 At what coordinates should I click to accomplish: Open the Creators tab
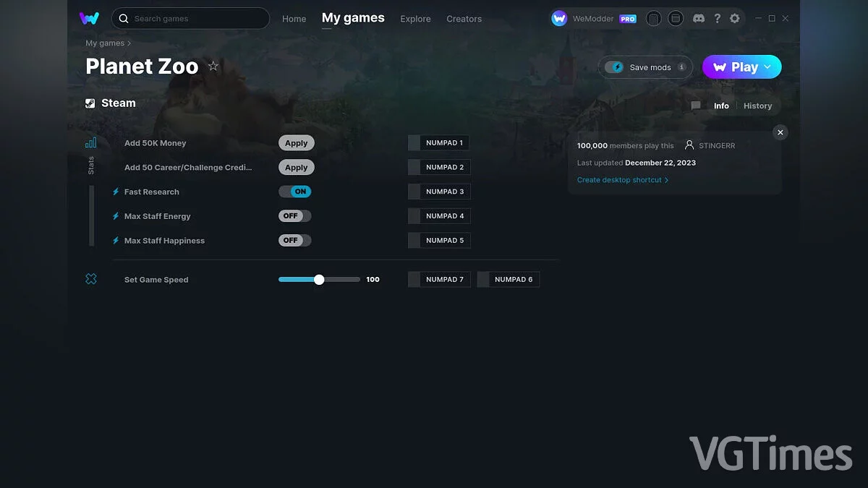coord(464,19)
